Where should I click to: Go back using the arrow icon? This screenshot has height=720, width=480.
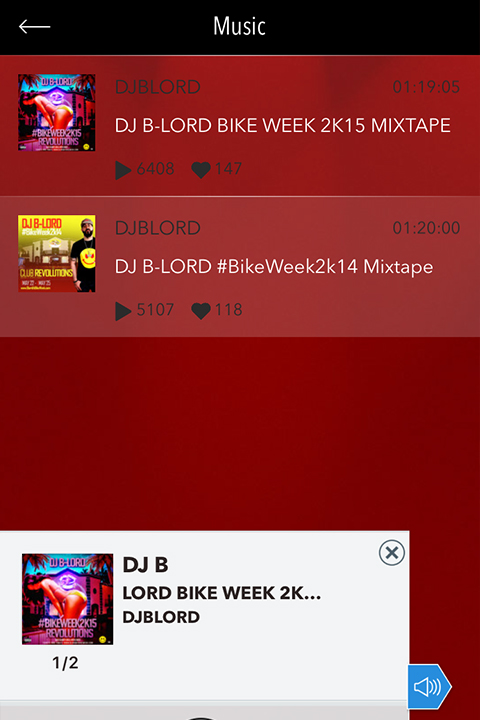(34, 27)
